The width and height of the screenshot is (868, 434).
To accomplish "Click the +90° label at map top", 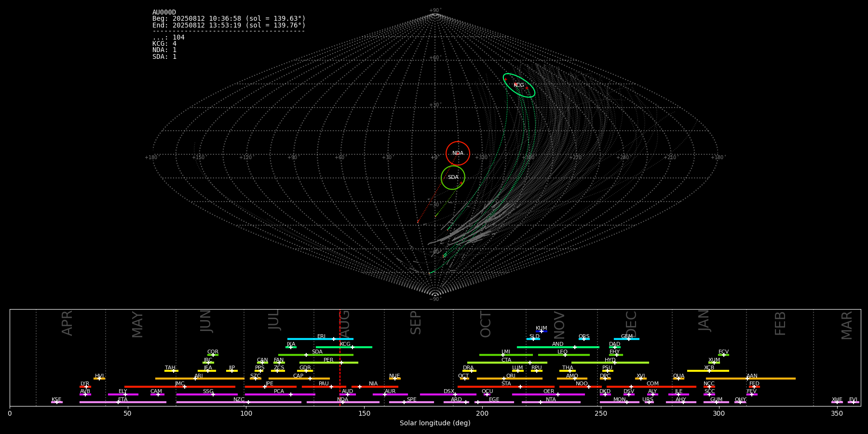I will coord(435,11).
